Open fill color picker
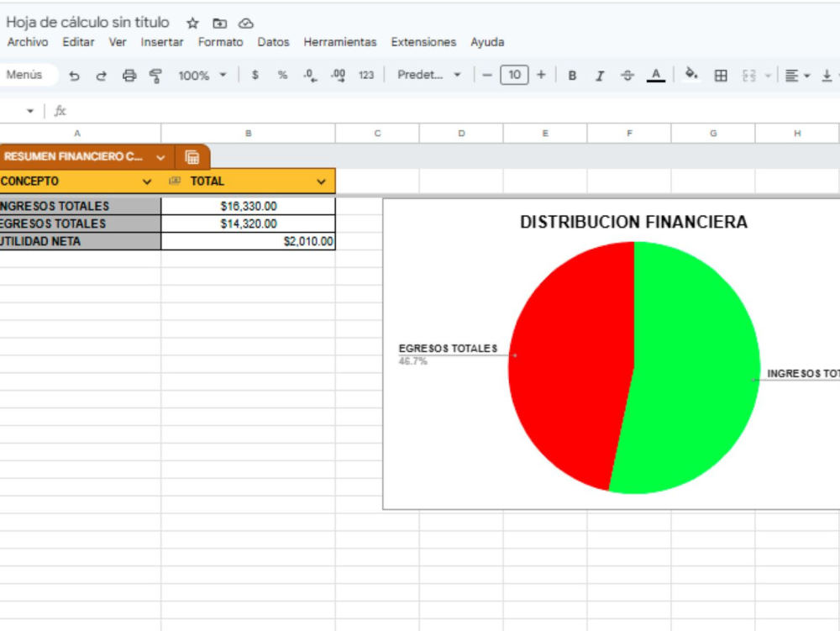The image size is (840, 631). 691,75
